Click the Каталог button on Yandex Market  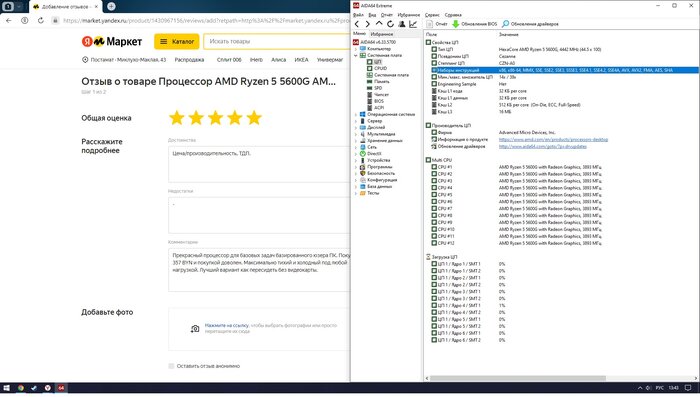177,42
